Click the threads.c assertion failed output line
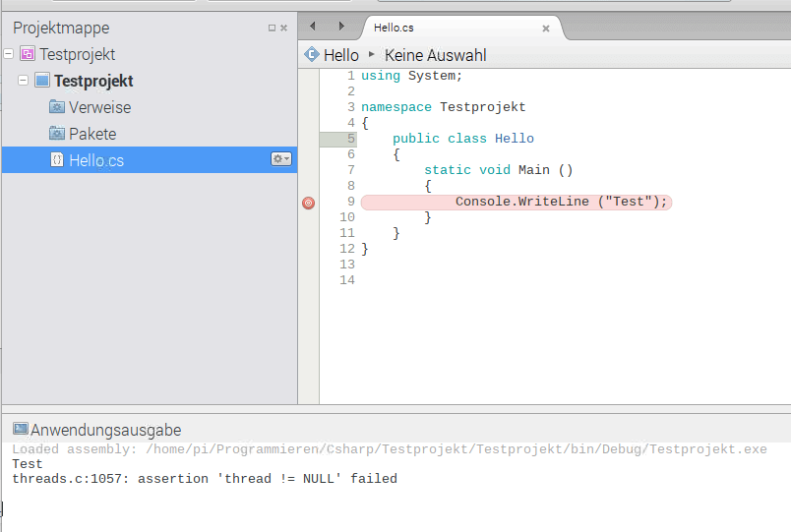 coord(205,479)
